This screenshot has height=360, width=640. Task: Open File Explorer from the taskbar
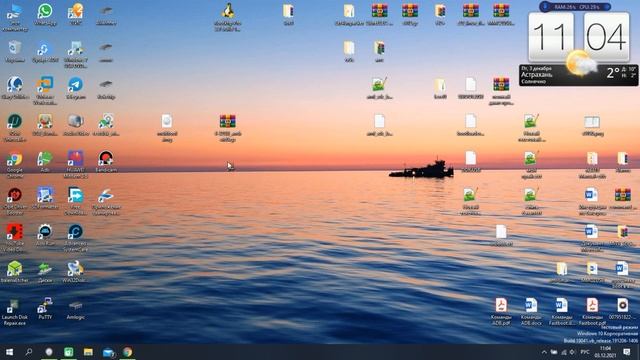pos(88,352)
